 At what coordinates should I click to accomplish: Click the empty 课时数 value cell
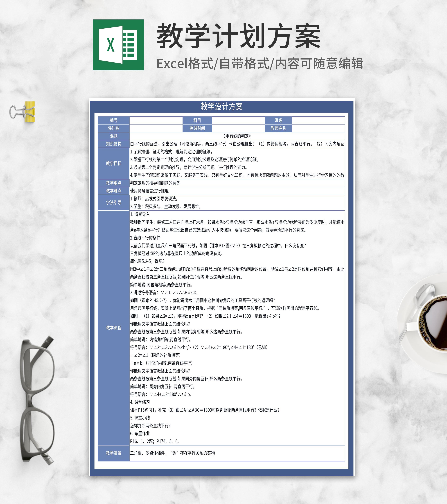(156, 128)
